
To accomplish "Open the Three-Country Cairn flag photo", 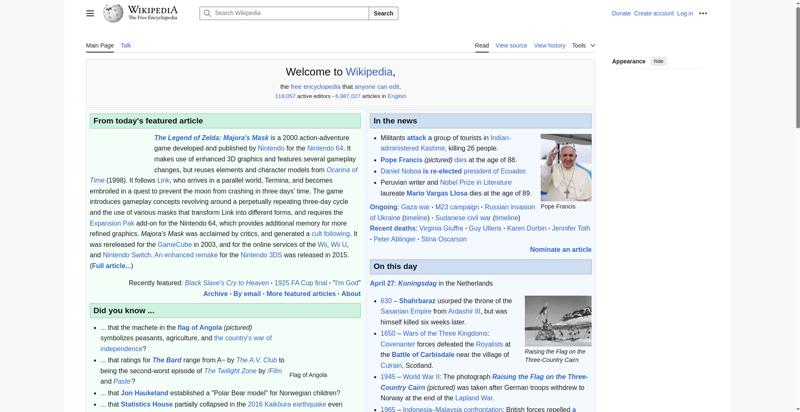I will 558,321.
